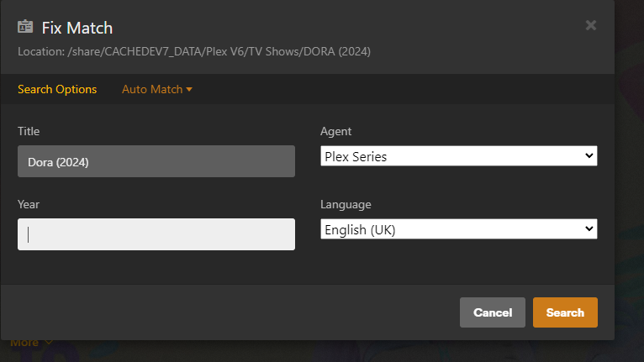The height and width of the screenshot is (362, 644).
Task: Switch to the Search Options tab
Action: 57,89
